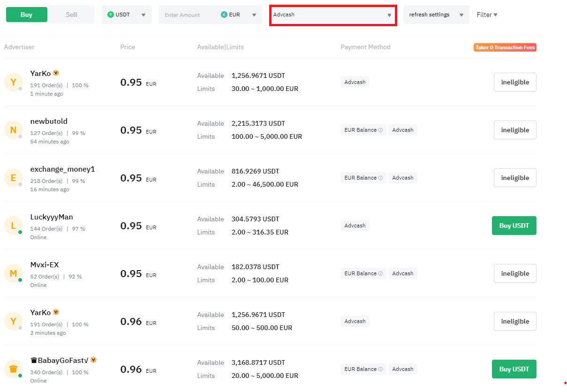This screenshot has width=567, height=392.
Task: Switch to the Buy tab
Action: (27, 15)
